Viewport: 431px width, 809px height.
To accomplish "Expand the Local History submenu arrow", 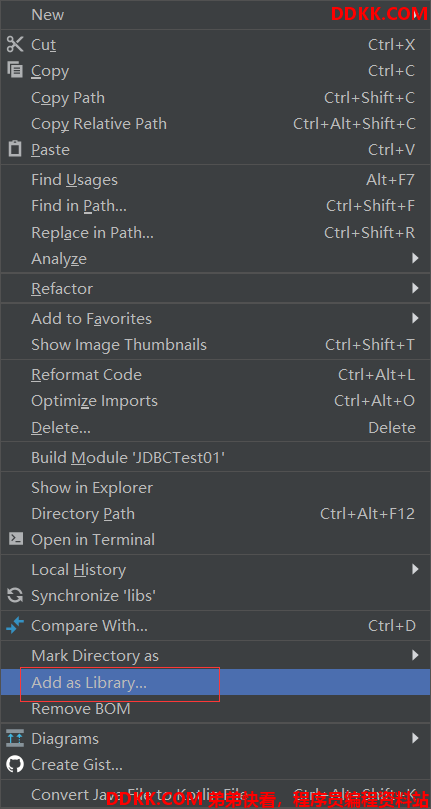I will click(415, 569).
